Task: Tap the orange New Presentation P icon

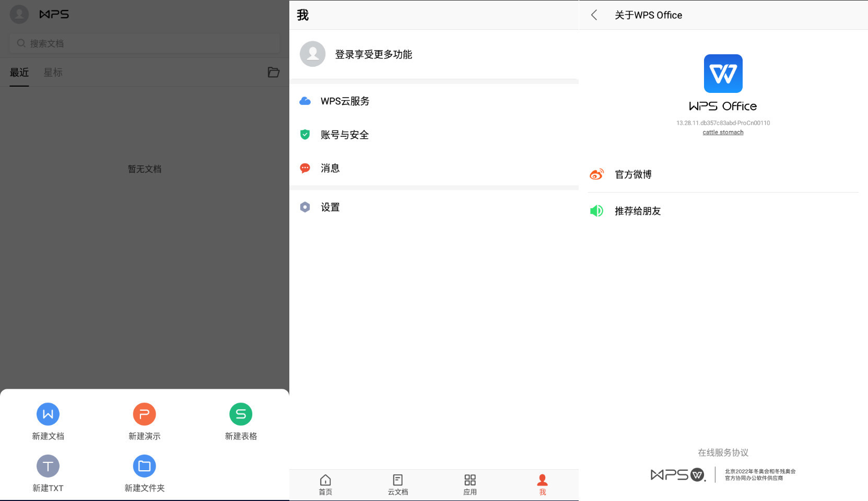Action: point(145,414)
